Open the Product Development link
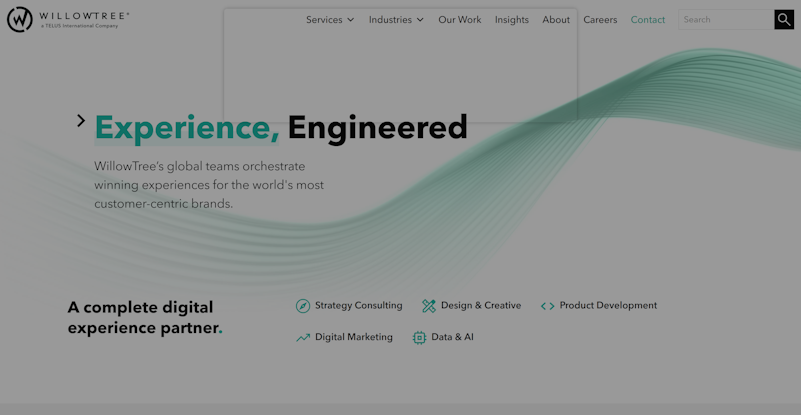Image resolution: width=801 pixels, height=415 pixels. 608,306
